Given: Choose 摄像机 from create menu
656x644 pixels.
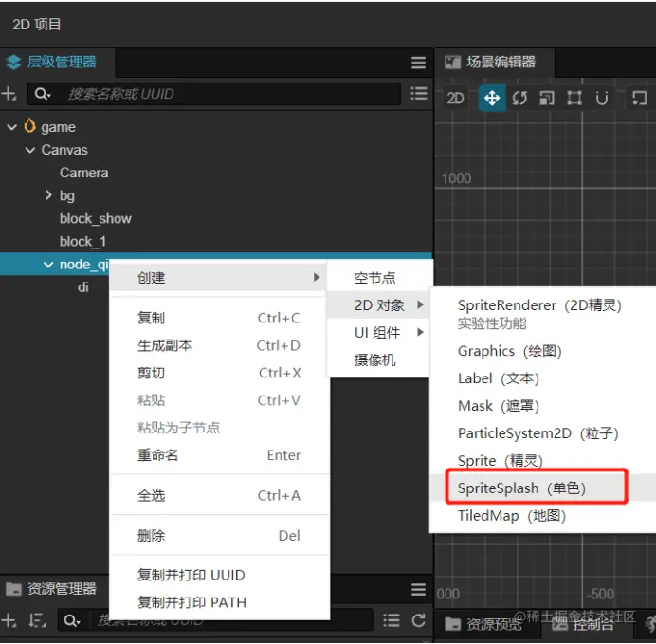Looking at the screenshot, I should pos(378,359).
